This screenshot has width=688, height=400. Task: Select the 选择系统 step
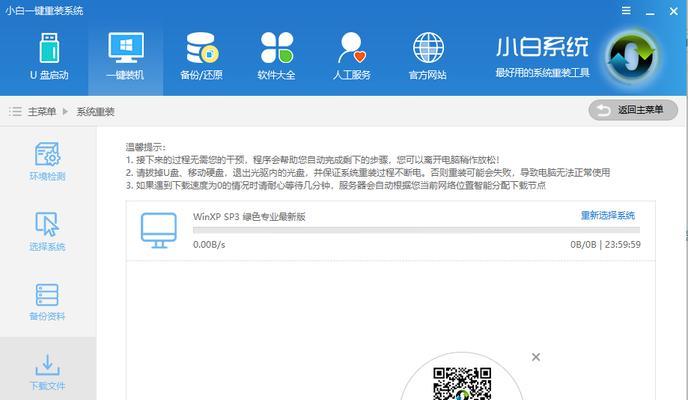click(47, 232)
